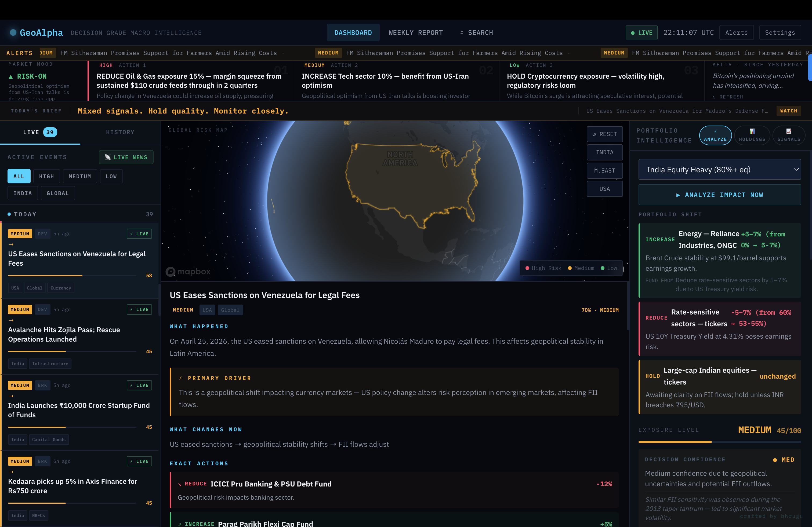The image size is (812, 527).
Task: Click the Currency tag on Venezuela event
Action: [61, 288]
